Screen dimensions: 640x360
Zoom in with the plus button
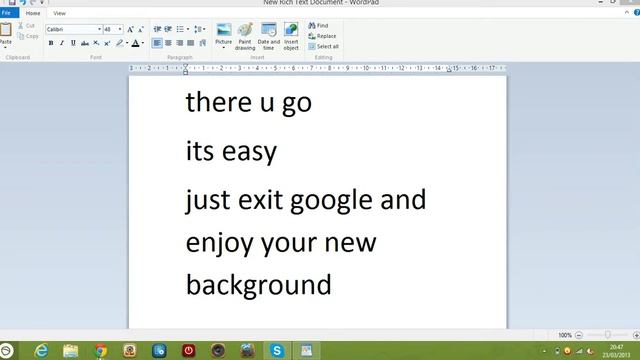pyautogui.click(x=636, y=335)
